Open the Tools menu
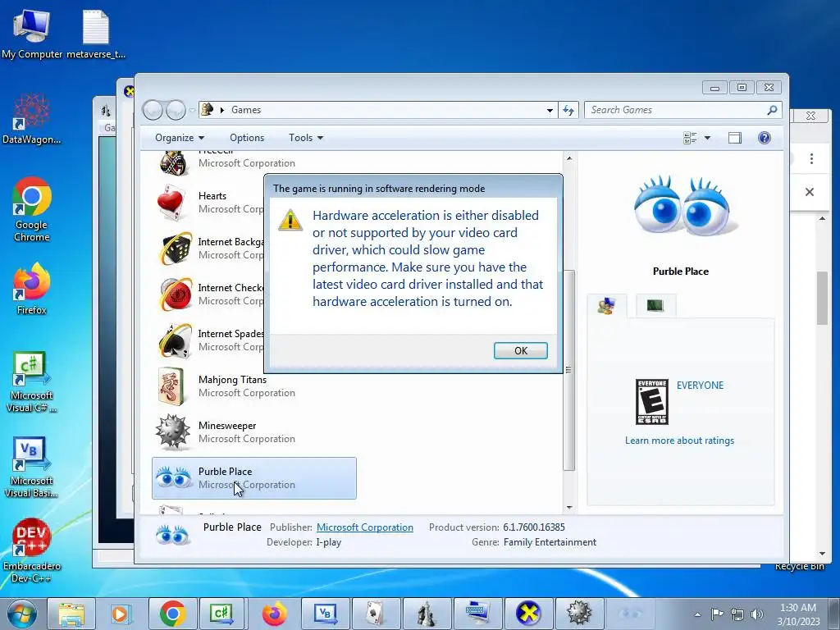The image size is (840, 630). point(306,138)
